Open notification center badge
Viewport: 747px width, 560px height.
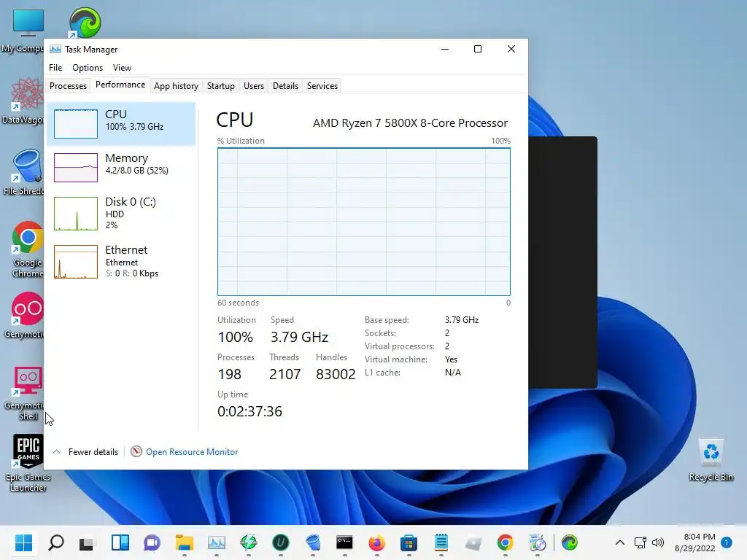[727, 542]
